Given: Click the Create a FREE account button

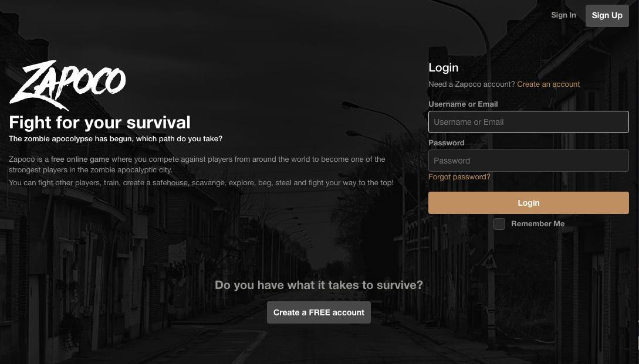Looking at the screenshot, I should click(x=319, y=312).
